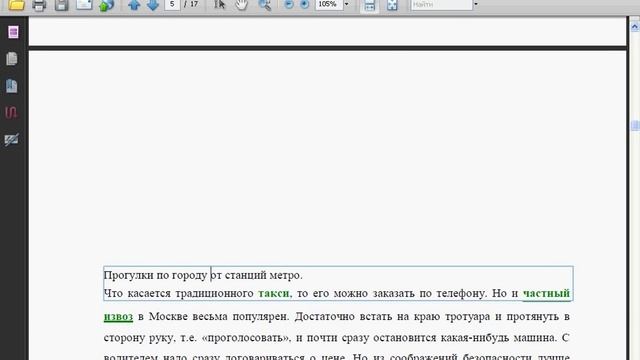This screenshot has width=640, height=360.
Task: Click the green arrow globe share icon
Action: (x=106, y=5)
